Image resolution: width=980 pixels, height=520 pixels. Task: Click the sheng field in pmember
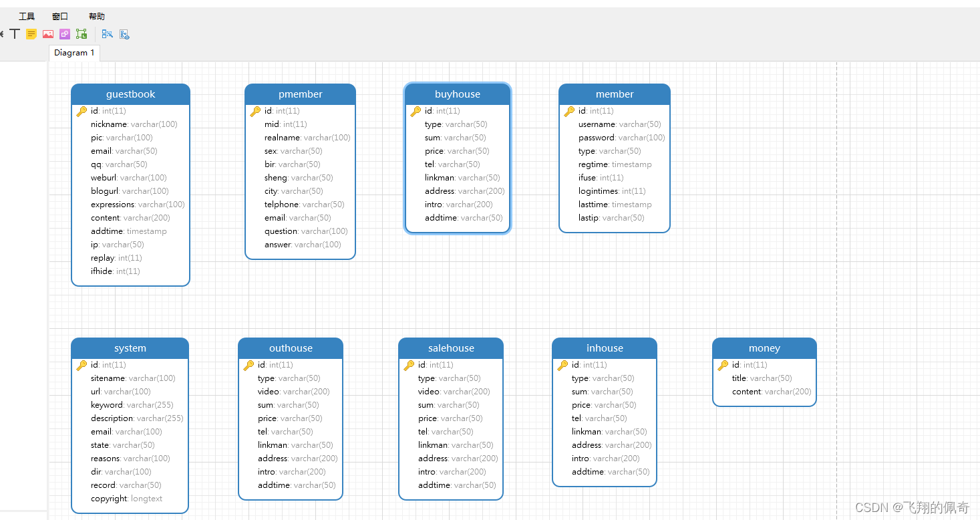[300, 178]
